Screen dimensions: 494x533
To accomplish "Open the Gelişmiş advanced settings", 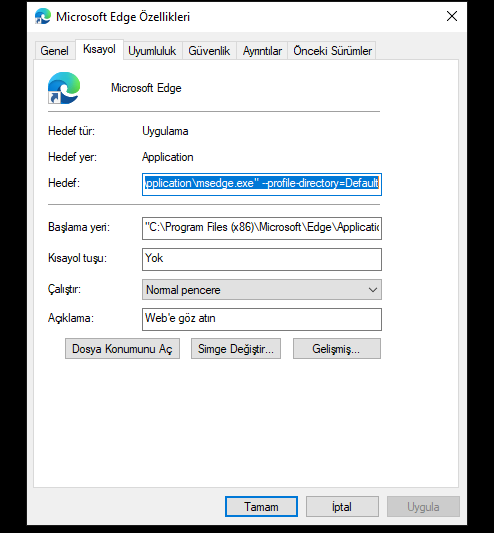I will tap(337, 348).
